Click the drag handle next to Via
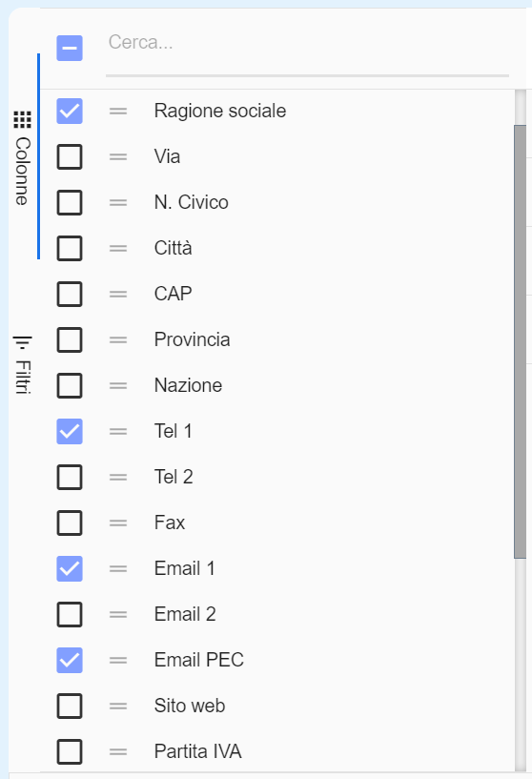532x779 pixels. 118,156
